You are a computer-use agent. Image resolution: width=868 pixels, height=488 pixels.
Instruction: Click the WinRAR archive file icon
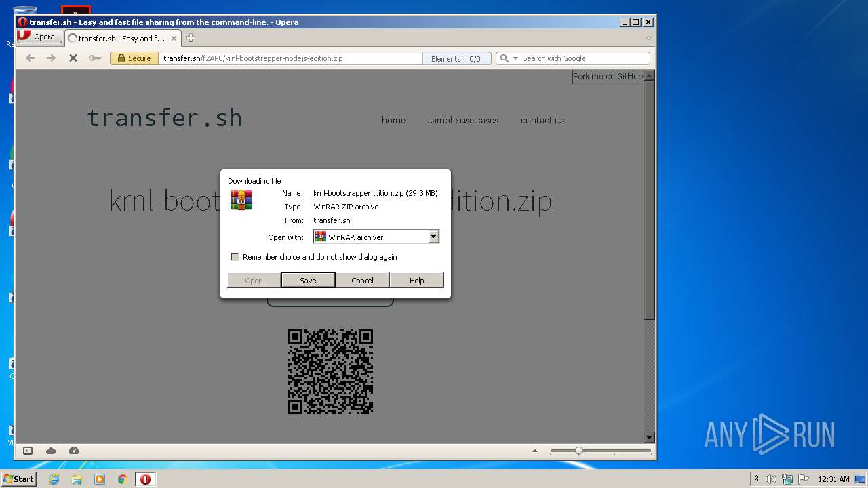pyautogui.click(x=241, y=200)
